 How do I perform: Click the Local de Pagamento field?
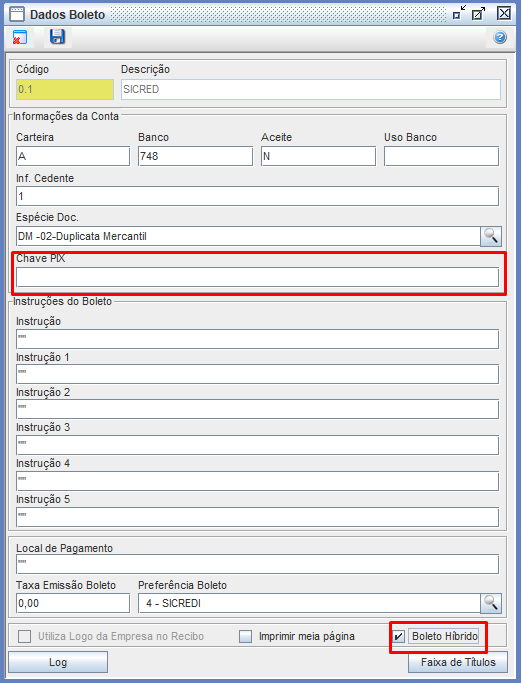click(x=258, y=564)
